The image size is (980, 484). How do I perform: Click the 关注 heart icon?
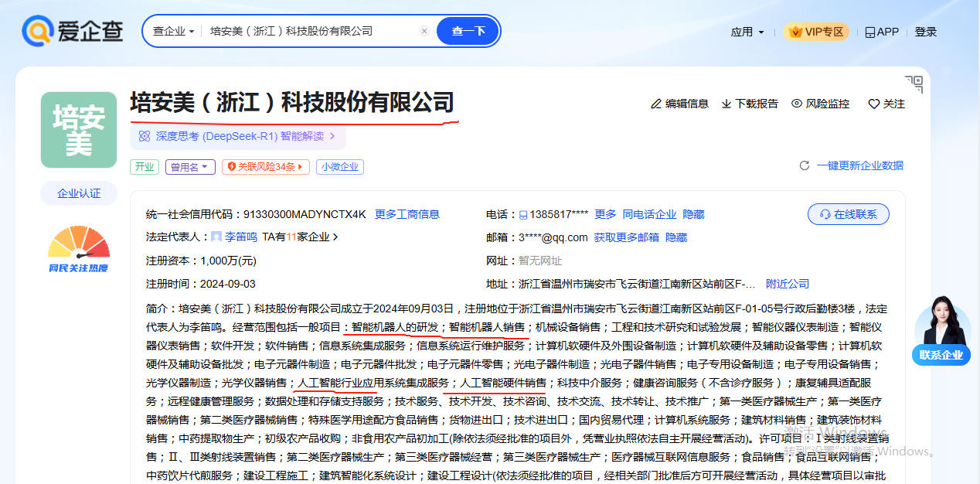tap(874, 104)
